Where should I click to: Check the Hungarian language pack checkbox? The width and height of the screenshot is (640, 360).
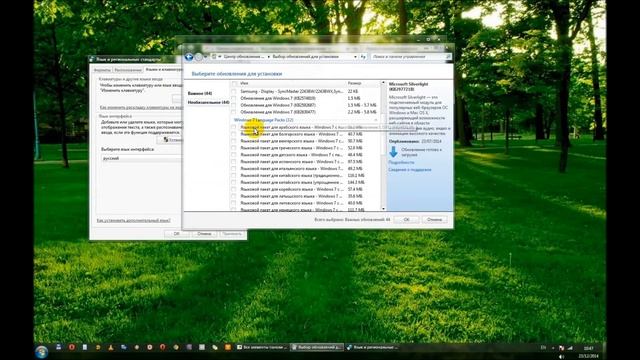[x=234, y=141]
